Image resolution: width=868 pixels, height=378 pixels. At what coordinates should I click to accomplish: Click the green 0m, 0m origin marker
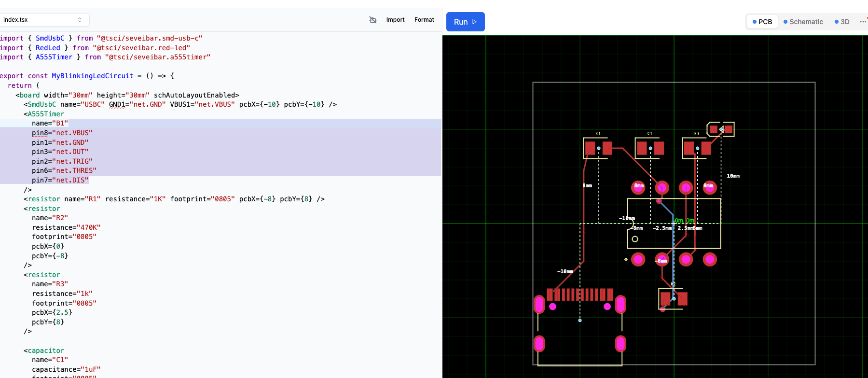[684, 221]
